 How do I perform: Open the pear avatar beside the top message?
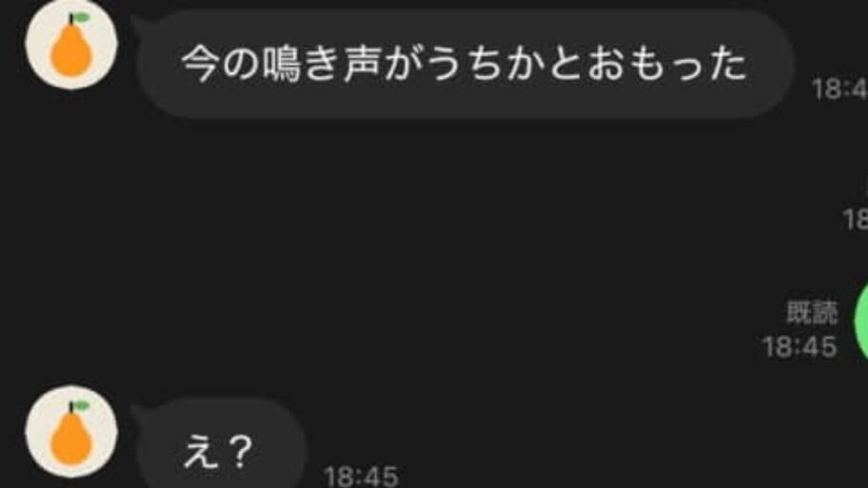pyautogui.click(x=71, y=45)
